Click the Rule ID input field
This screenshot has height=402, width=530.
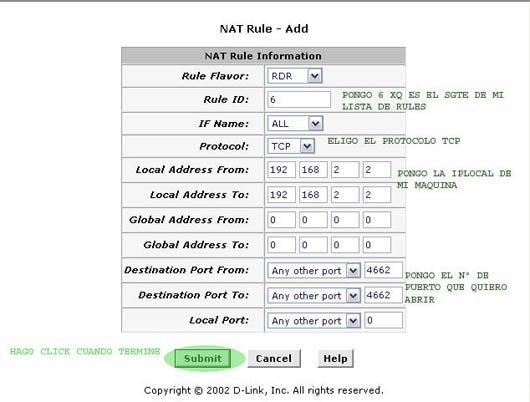pos(298,99)
